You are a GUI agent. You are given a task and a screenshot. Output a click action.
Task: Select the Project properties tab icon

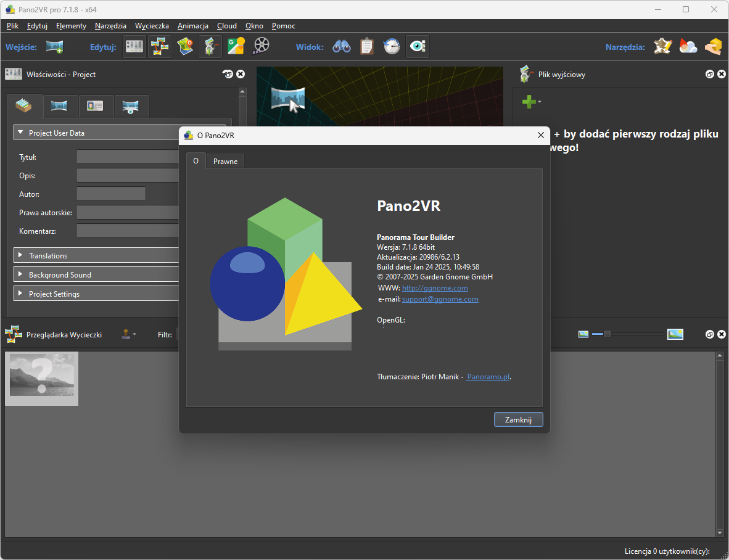[x=23, y=106]
